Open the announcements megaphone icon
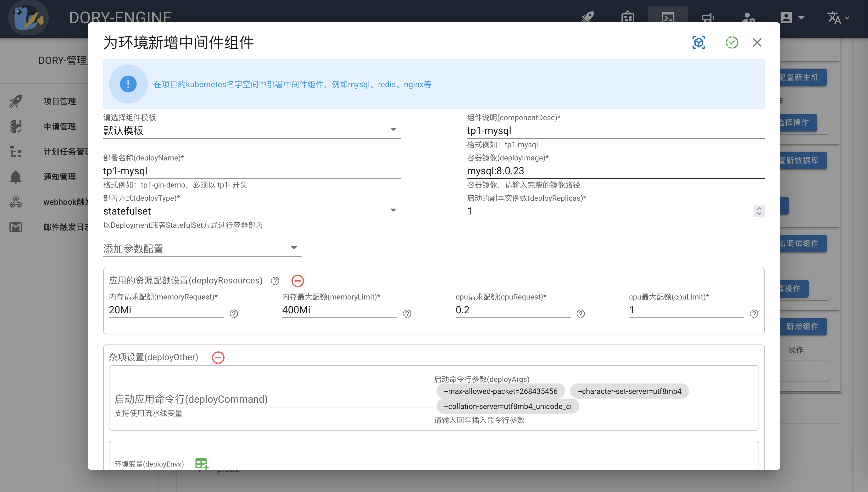Image resolution: width=868 pixels, height=492 pixels. pyautogui.click(x=708, y=17)
